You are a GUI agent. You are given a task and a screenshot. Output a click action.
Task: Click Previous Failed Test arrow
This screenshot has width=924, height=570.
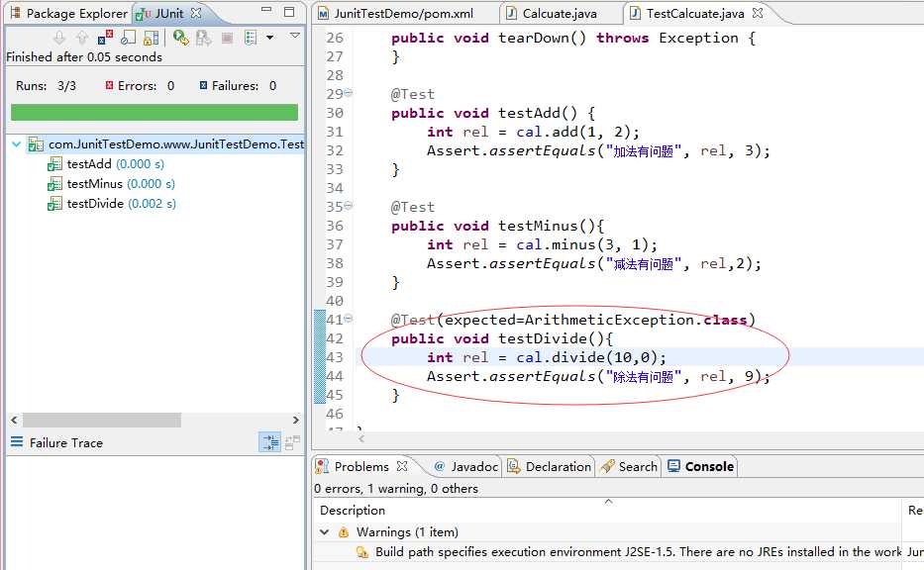pos(82,38)
